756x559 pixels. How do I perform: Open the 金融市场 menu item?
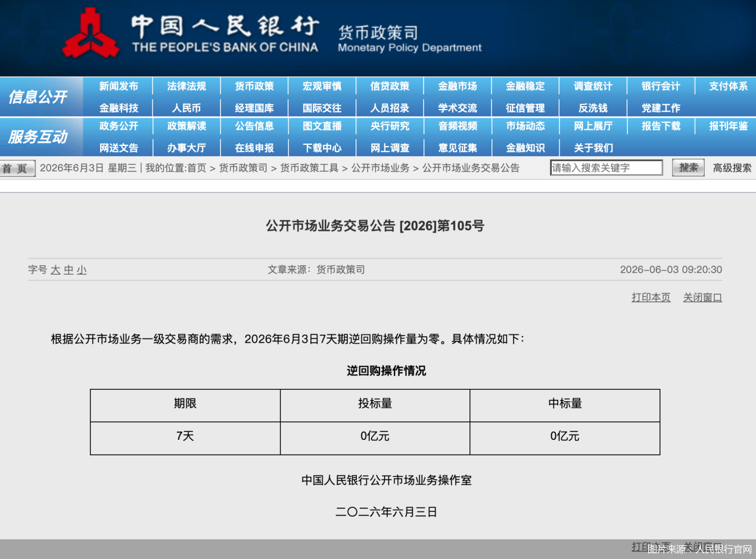(x=458, y=86)
